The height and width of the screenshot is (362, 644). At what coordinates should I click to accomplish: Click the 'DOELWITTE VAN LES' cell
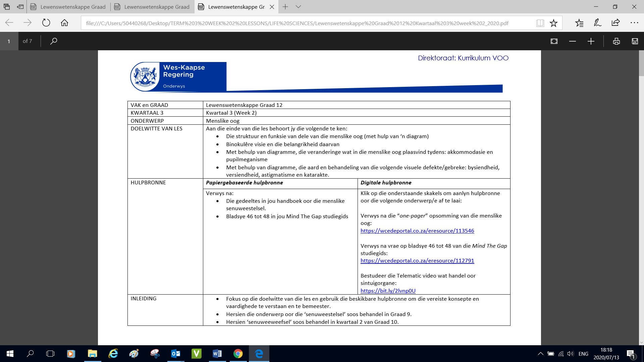tap(165, 152)
